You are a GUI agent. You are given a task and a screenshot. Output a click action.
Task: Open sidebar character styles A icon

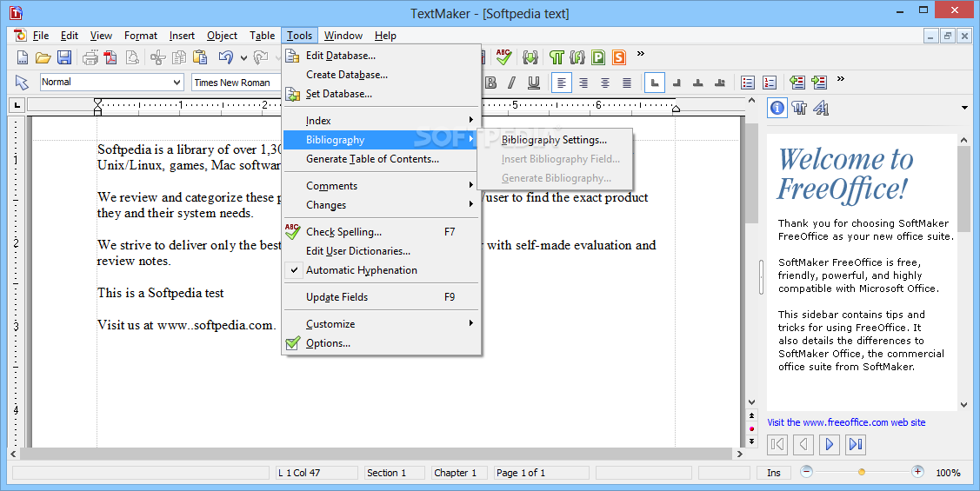pos(821,108)
